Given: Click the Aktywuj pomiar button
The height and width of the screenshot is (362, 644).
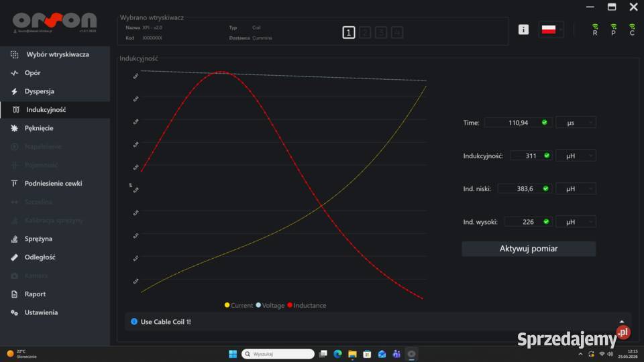Looking at the screenshot, I should [529, 249].
